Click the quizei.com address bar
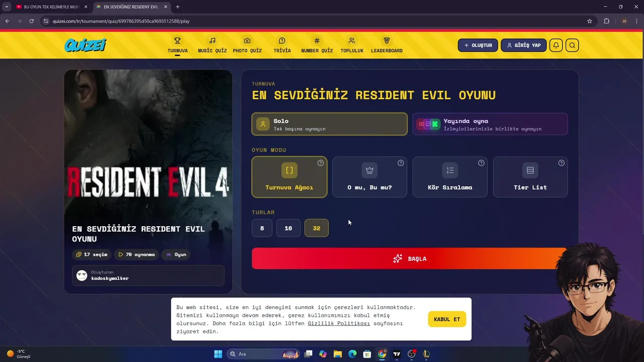Viewport: 644px width, 362px height. pyautogui.click(x=317, y=21)
